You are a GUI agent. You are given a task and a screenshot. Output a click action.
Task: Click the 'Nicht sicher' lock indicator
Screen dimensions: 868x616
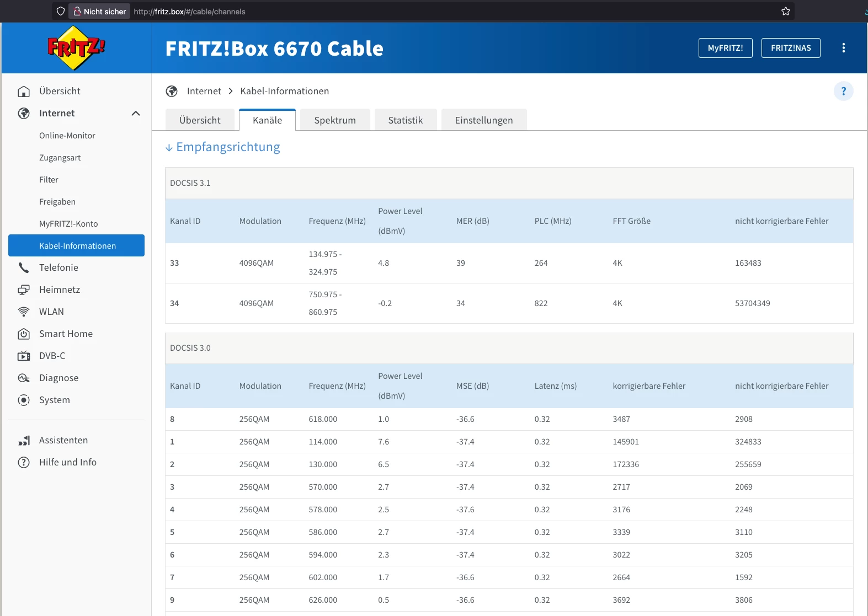[100, 11]
